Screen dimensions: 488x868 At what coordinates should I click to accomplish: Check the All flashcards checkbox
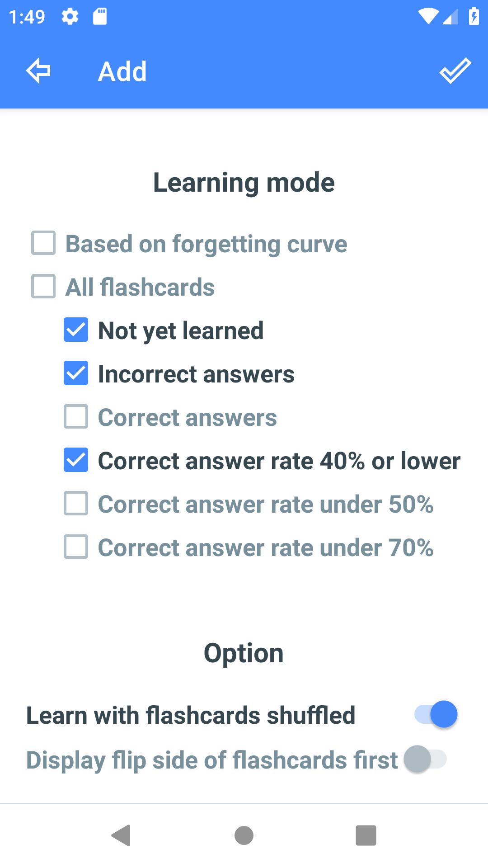click(43, 287)
